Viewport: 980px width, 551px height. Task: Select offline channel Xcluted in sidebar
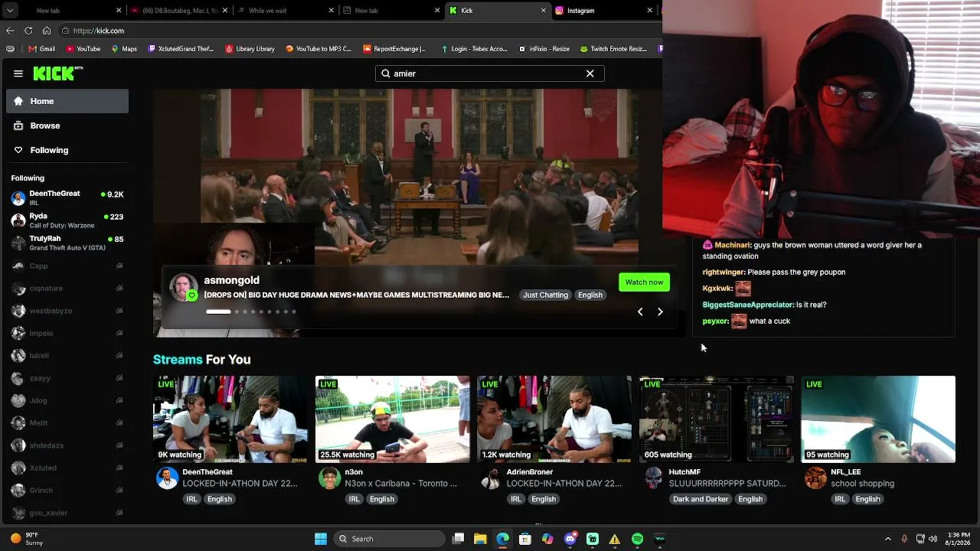[67, 468]
